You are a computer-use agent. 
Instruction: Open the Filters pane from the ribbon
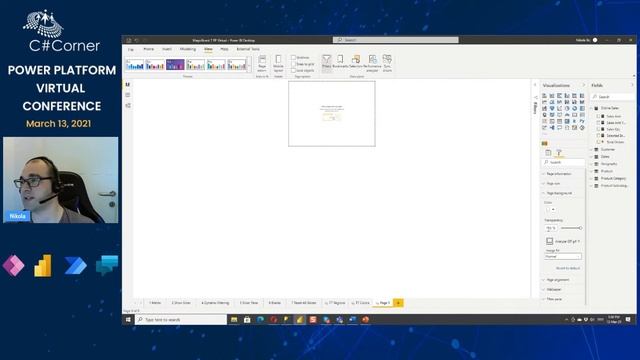point(327,62)
